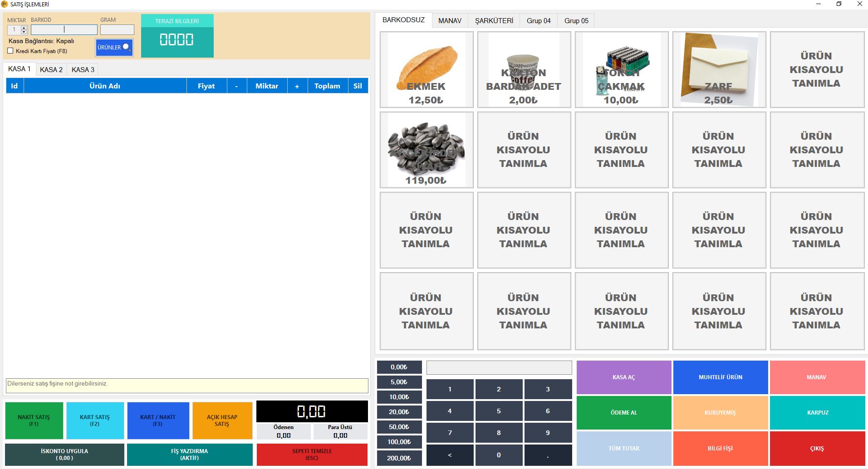Switch to the MANAV group tab
This screenshot has height=469, width=868.
coord(450,20)
